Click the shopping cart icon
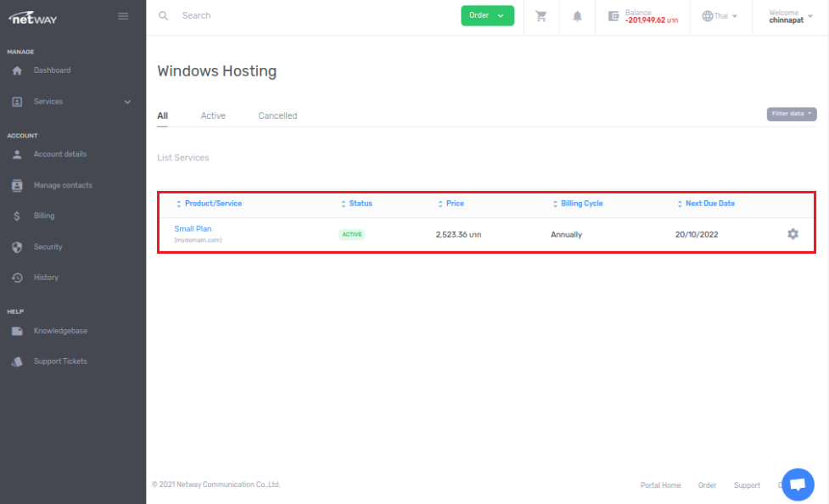829x504 pixels. coord(541,16)
